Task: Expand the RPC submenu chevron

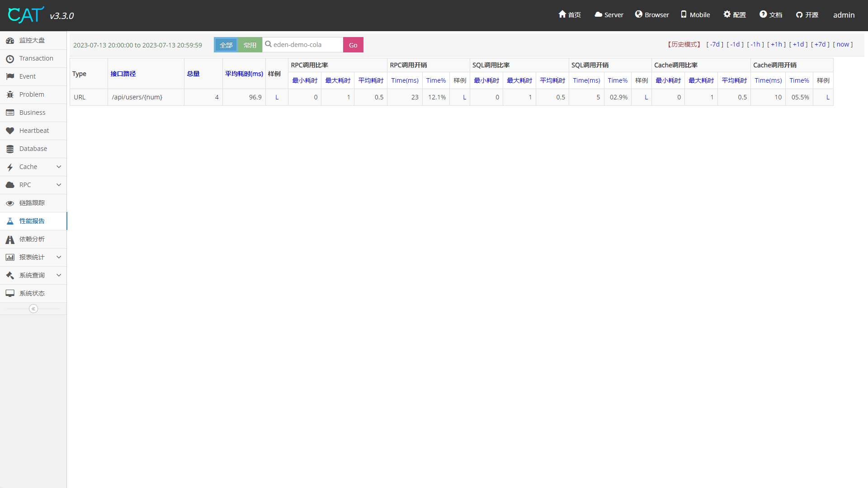Action: tap(59, 185)
